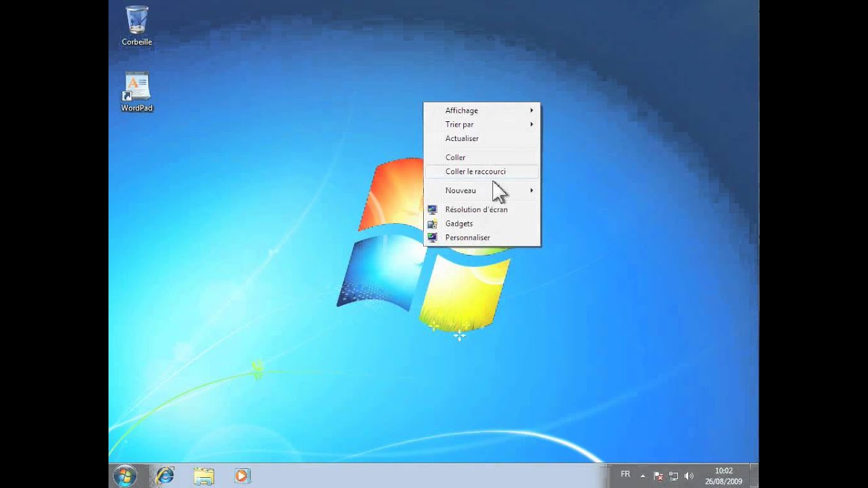Open the network status tray icon
This screenshot has height=488, width=868.
674,476
